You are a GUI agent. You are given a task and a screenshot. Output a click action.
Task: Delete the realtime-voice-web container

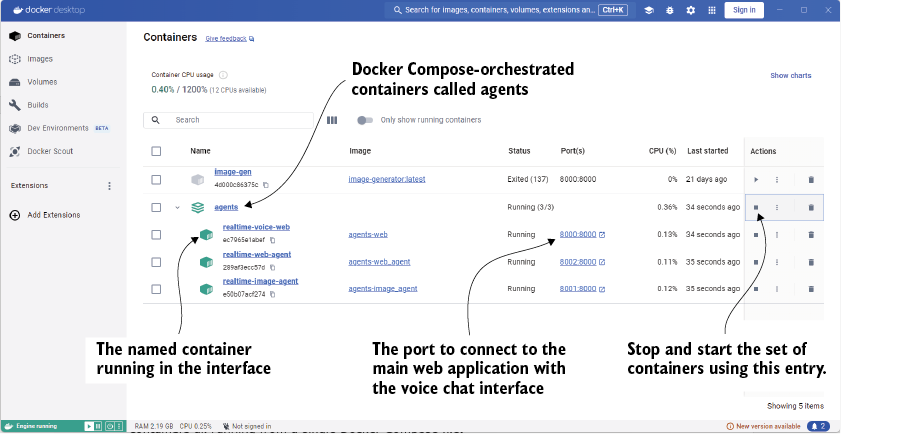coord(811,235)
